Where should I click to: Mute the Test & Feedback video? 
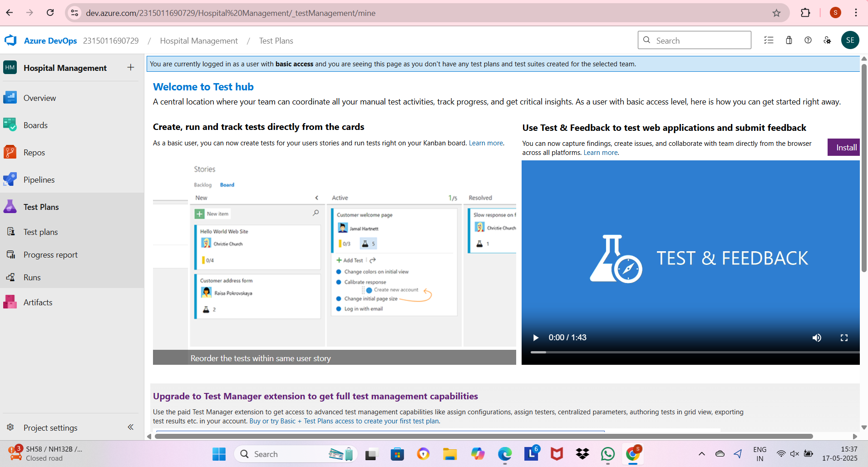coord(817,338)
